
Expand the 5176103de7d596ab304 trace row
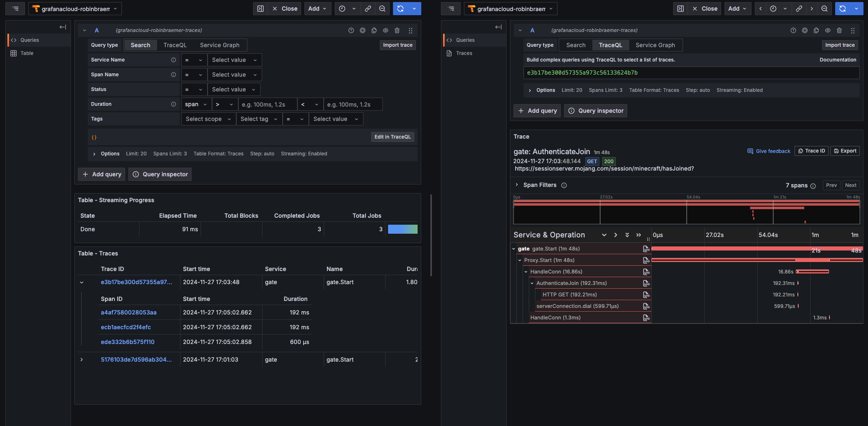pos(82,360)
